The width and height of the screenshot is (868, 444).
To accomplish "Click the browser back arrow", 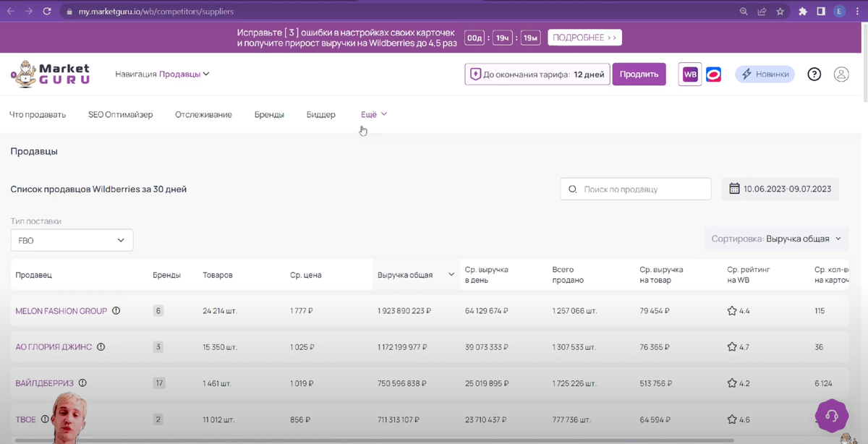I will [11, 12].
